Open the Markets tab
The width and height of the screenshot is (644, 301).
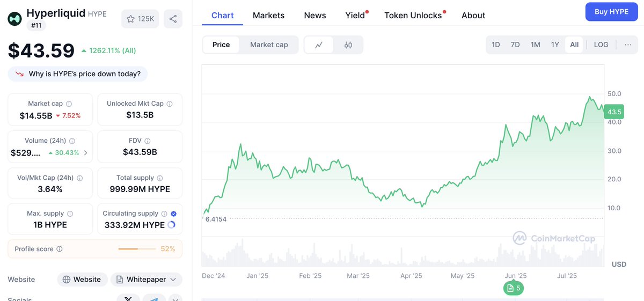(x=269, y=16)
